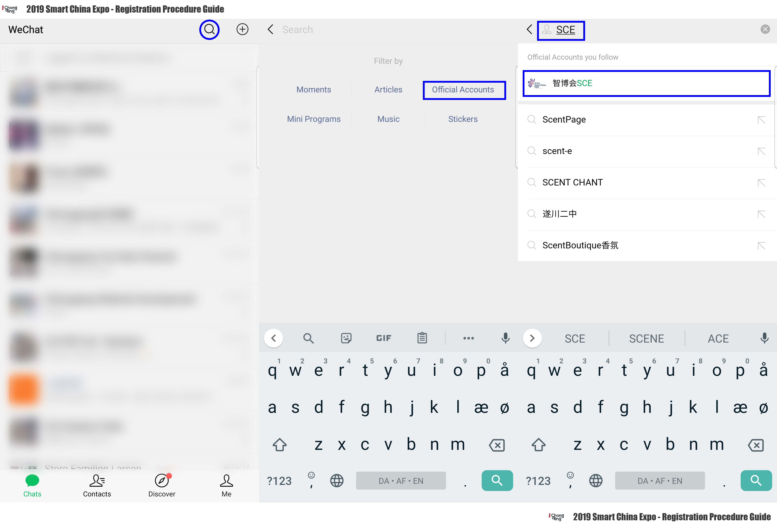Image resolution: width=777 pixels, height=532 pixels.
Task: Open keyboard clipboard icon
Action: pyautogui.click(x=422, y=338)
